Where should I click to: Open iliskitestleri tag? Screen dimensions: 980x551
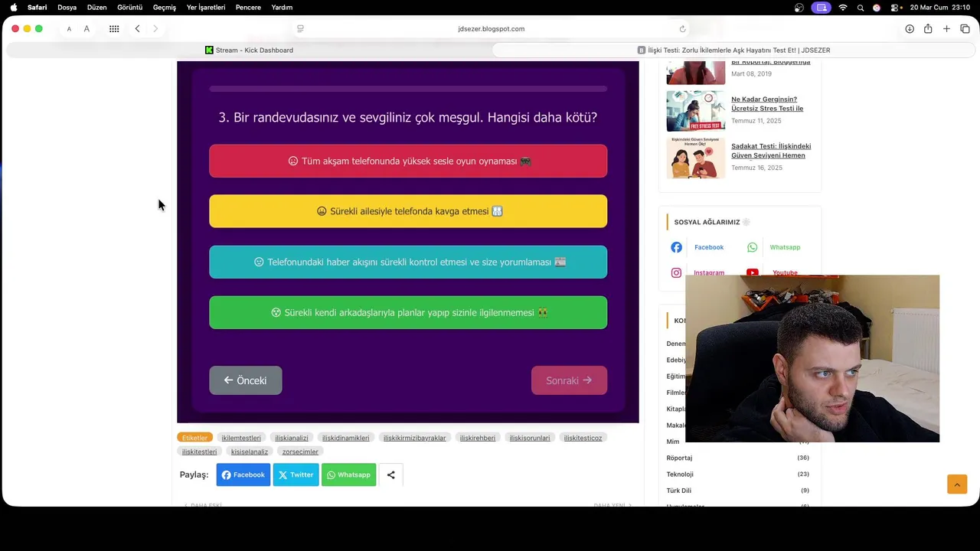click(x=199, y=452)
